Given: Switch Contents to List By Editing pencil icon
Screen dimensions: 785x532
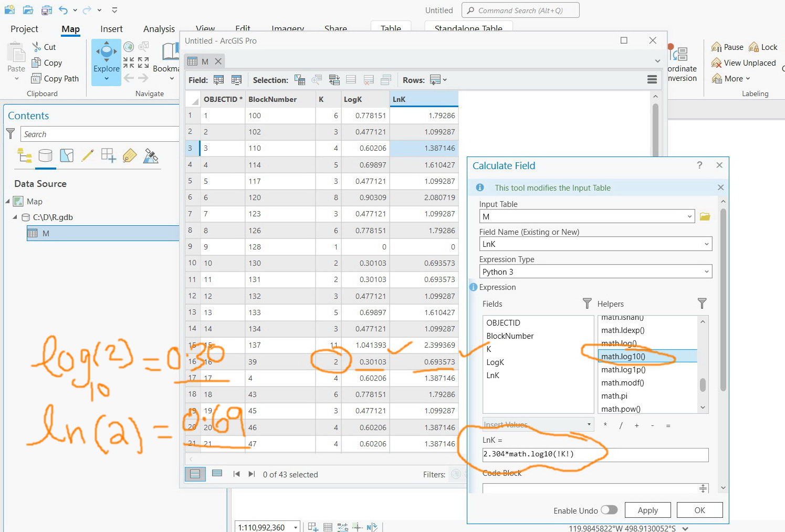Looking at the screenshot, I should [87, 156].
